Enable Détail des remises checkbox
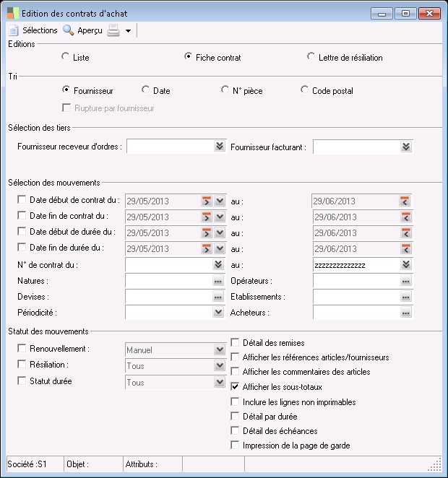 coord(236,342)
